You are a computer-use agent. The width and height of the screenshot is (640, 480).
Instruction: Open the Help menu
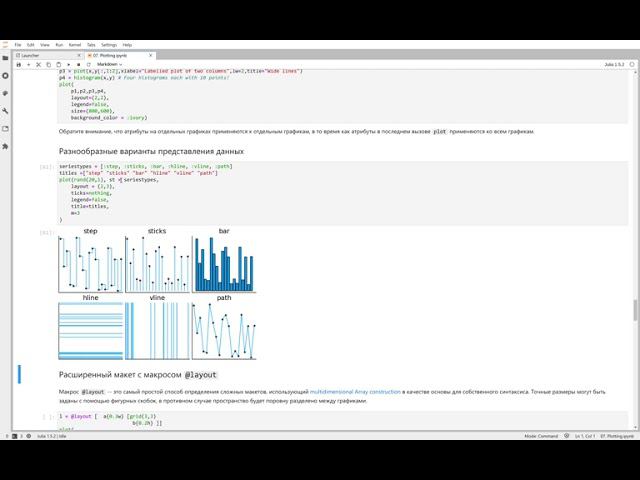pos(127,45)
